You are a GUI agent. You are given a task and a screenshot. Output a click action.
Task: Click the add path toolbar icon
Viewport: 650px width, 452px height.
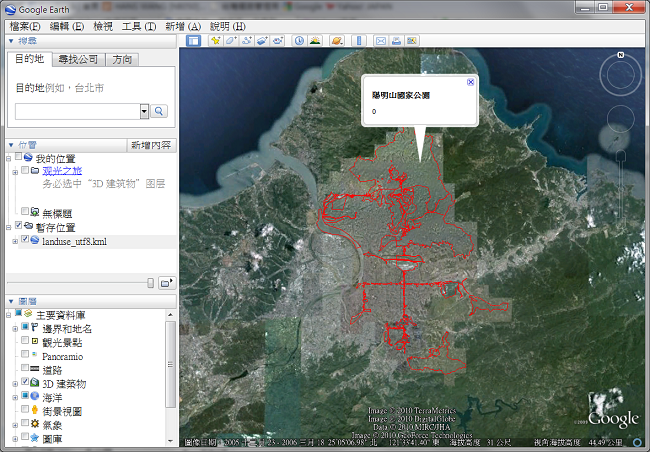click(246, 41)
